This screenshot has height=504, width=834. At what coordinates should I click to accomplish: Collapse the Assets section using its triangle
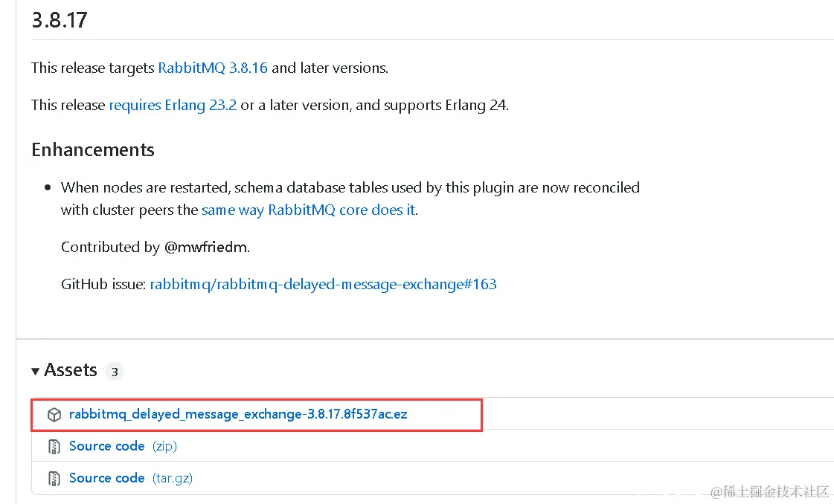(x=35, y=371)
